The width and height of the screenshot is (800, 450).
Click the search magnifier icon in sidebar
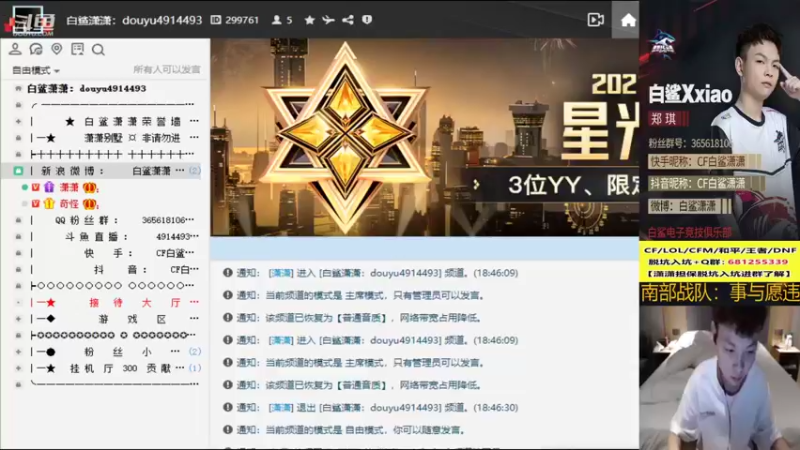pyautogui.click(x=98, y=49)
